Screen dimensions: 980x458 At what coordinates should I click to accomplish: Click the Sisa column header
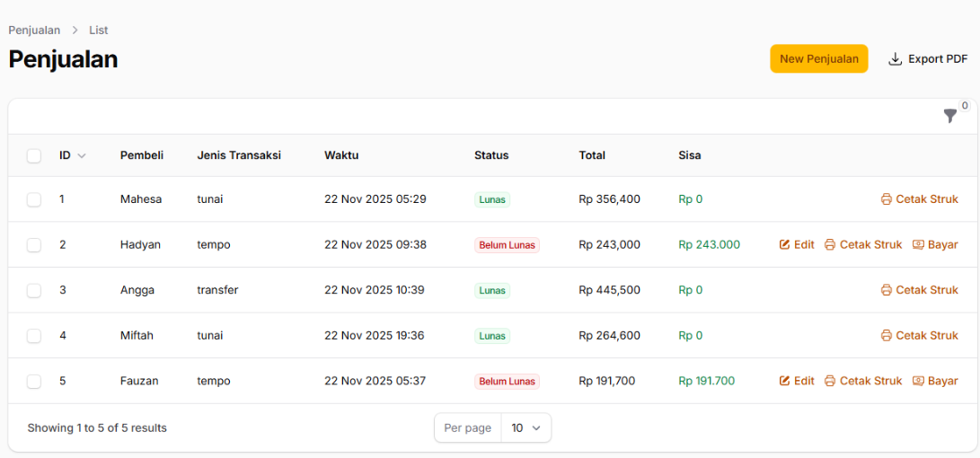click(x=689, y=155)
